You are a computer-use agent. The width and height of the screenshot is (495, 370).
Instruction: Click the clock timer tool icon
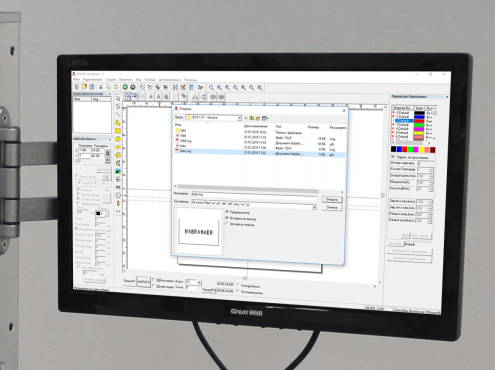coord(118,195)
